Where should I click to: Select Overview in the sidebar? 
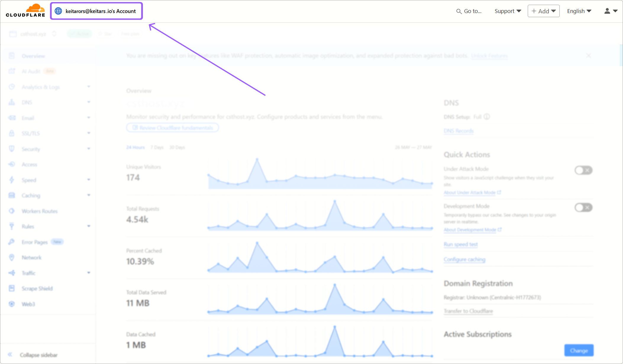pos(33,56)
